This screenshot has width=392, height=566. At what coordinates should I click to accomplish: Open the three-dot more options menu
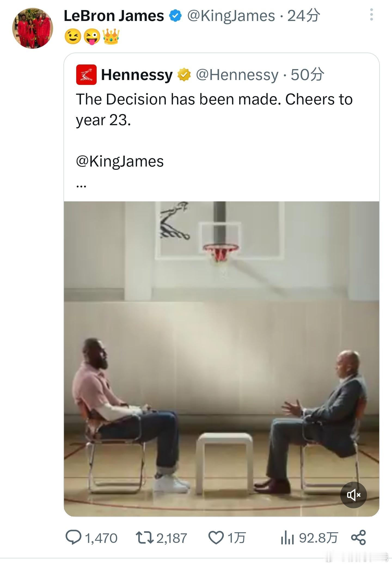(371, 15)
